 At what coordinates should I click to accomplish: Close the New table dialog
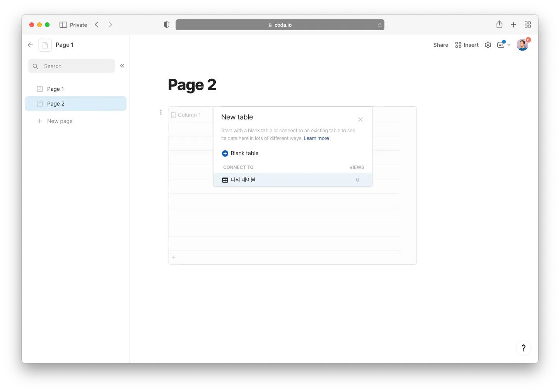click(x=360, y=119)
